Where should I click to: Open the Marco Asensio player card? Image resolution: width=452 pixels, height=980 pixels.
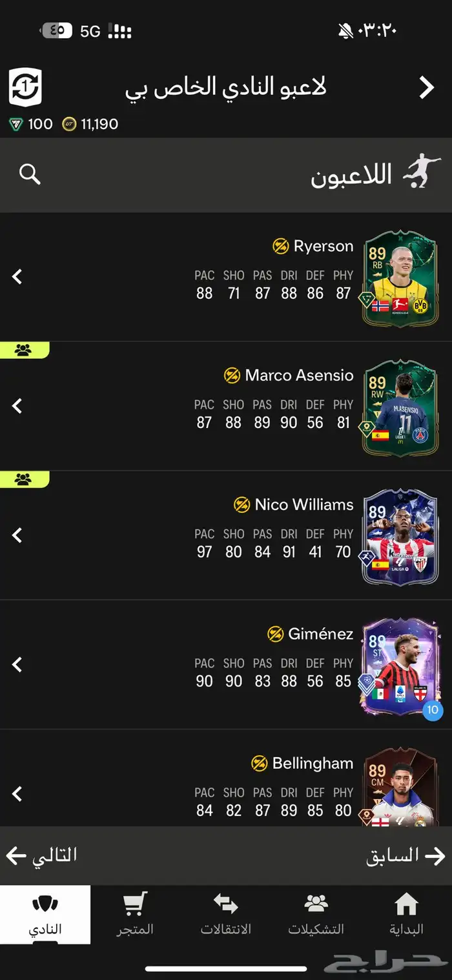coord(400,408)
